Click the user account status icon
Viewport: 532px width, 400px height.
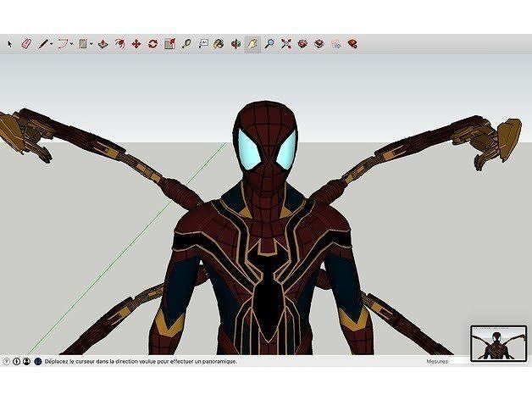coord(27,362)
